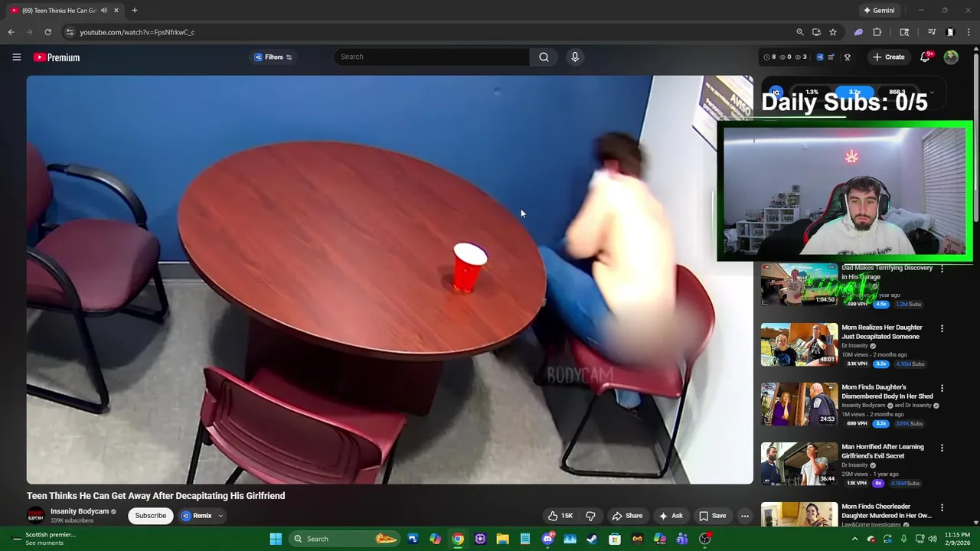Open options for Man Horrified After Learning video
Screen dimensions: 980x551
click(x=942, y=448)
